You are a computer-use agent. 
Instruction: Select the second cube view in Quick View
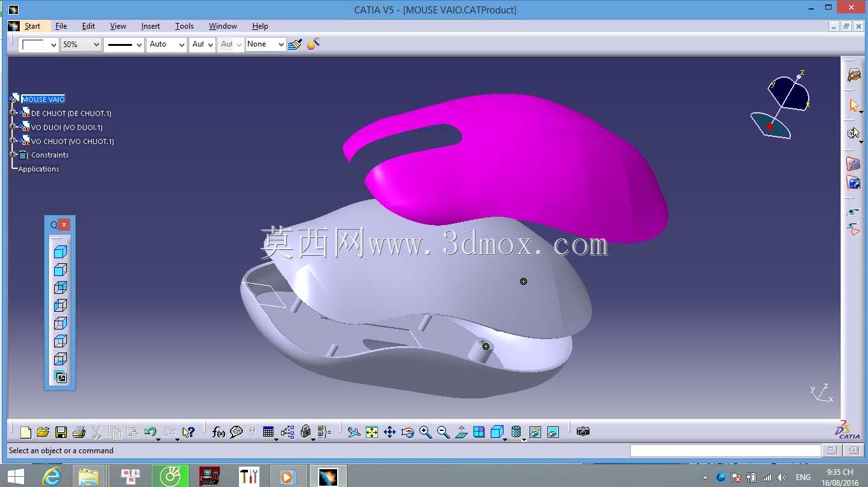(x=61, y=270)
